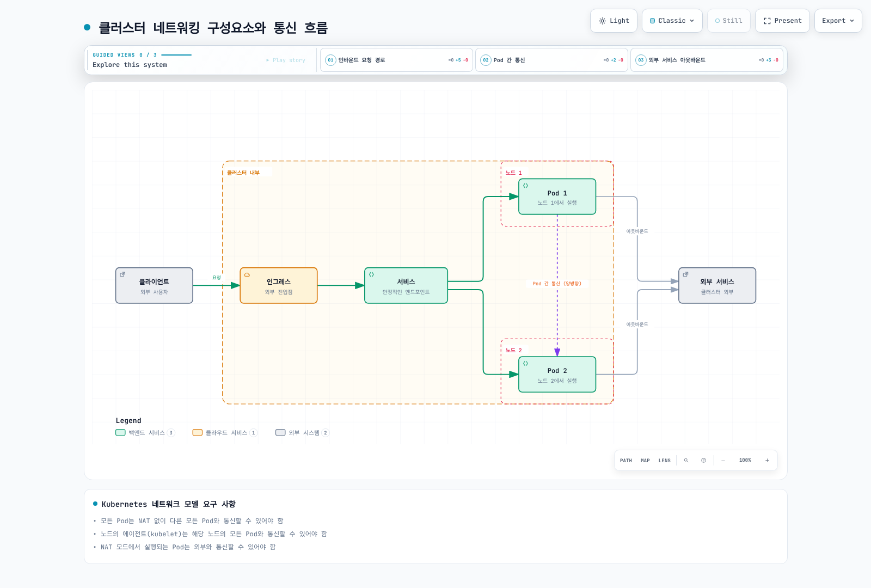
Task: Click the code icon on 서비스 node
Action: click(371, 274)
